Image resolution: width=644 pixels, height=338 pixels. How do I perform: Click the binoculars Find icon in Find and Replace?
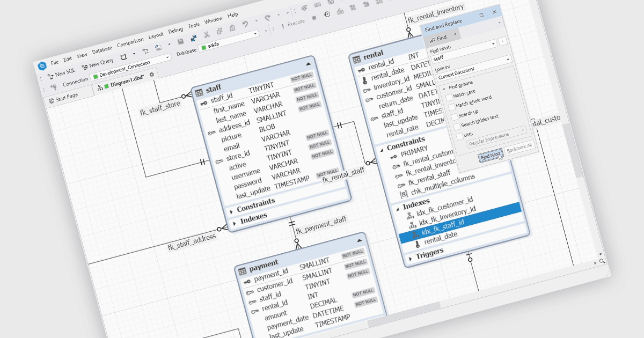click(x=433, y=40)
